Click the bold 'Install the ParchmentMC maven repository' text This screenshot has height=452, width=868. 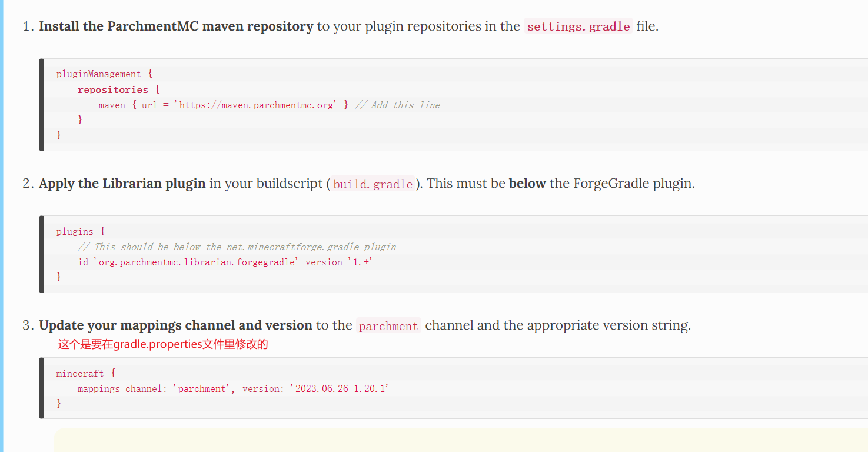(176, 26)
